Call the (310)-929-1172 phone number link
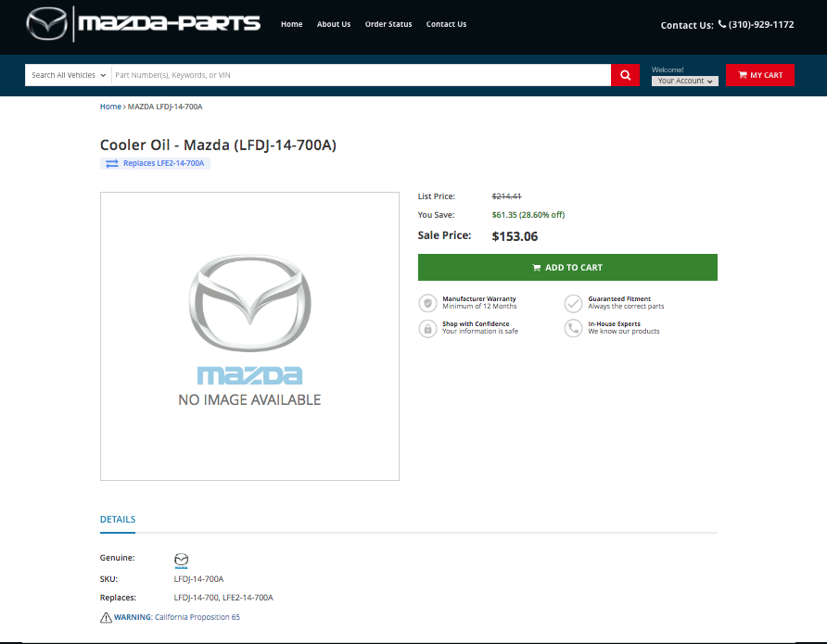Screen dimensions: 827x644 761,24
